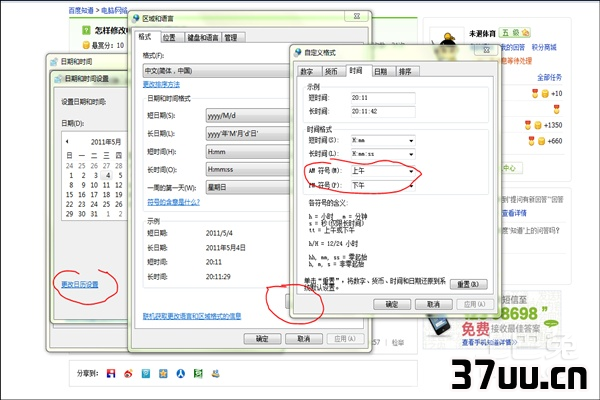Click the 日期和时间设置 window title icon

[x=58, y=79]
